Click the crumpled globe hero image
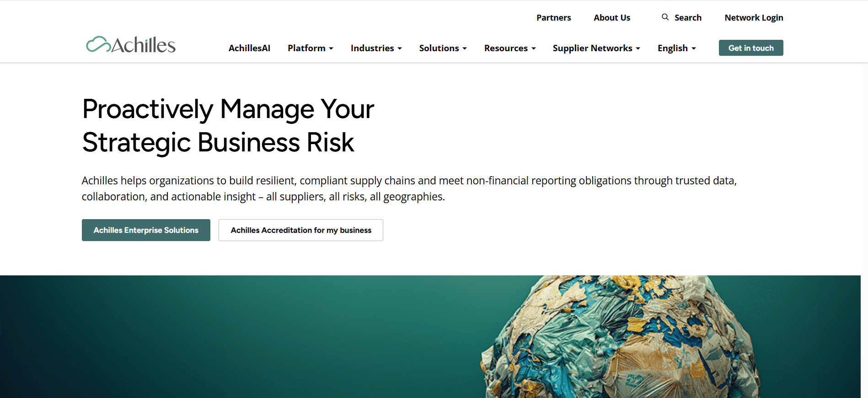The image size is (868, 398). tap(430, 337)
